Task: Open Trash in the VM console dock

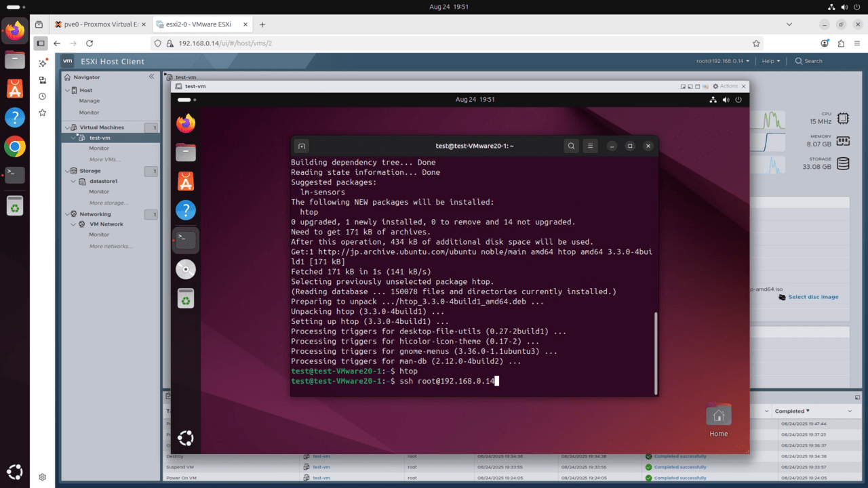Action: [x=186, y=298]
